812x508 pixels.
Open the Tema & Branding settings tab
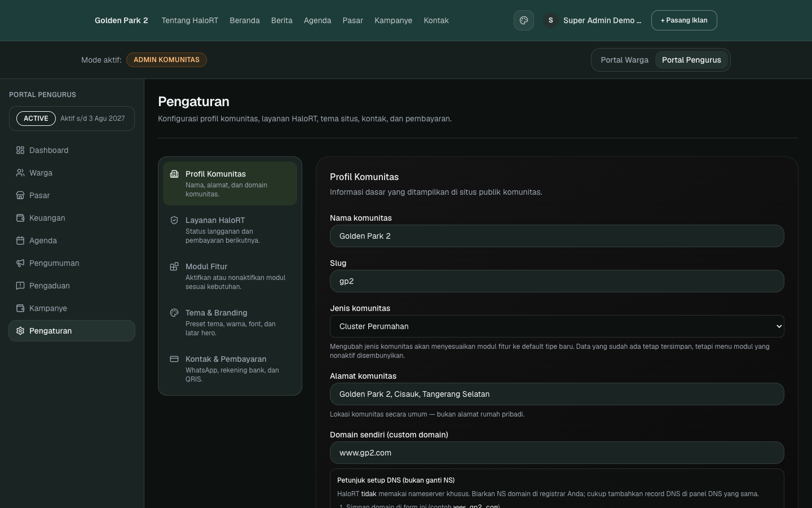pyautogui.click(x=230, y=322)
